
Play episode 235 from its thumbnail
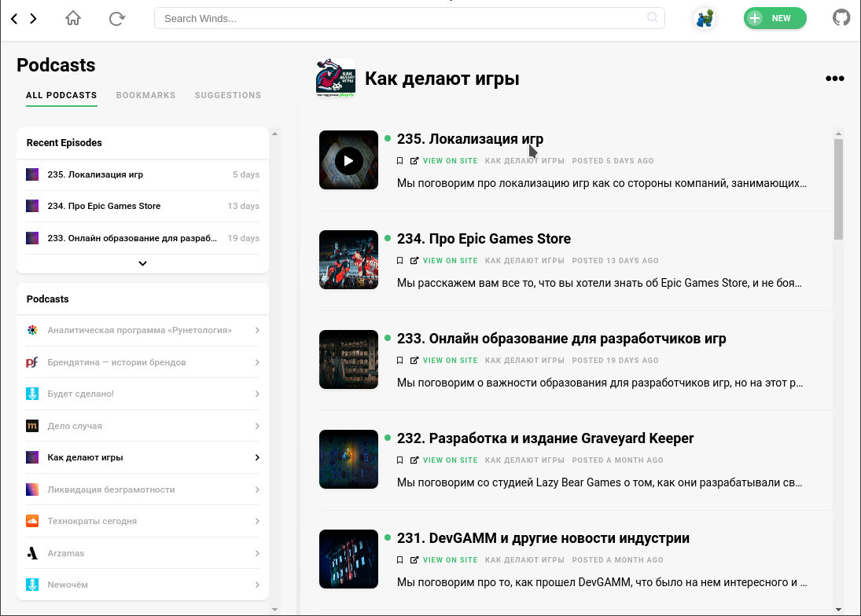tap(348, 160)
